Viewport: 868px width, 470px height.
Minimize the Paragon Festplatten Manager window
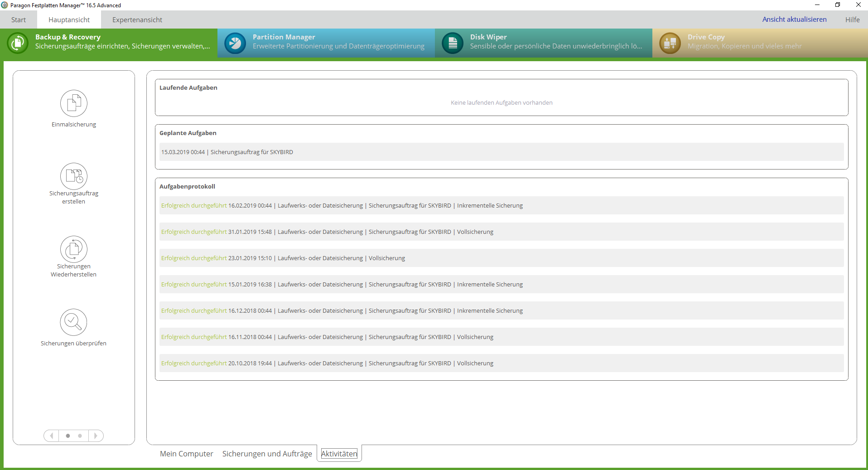(817, 5)
